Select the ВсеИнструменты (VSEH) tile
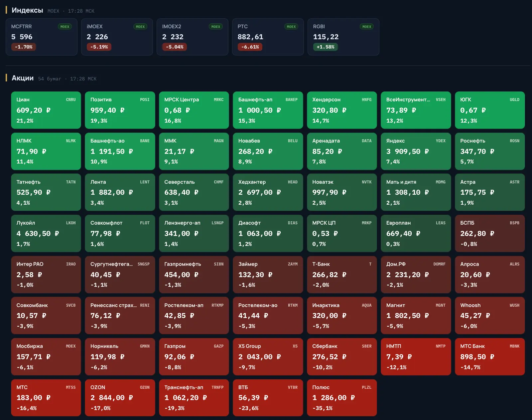Viewport: 532px width, 420px height. click(x=416, y=110)
